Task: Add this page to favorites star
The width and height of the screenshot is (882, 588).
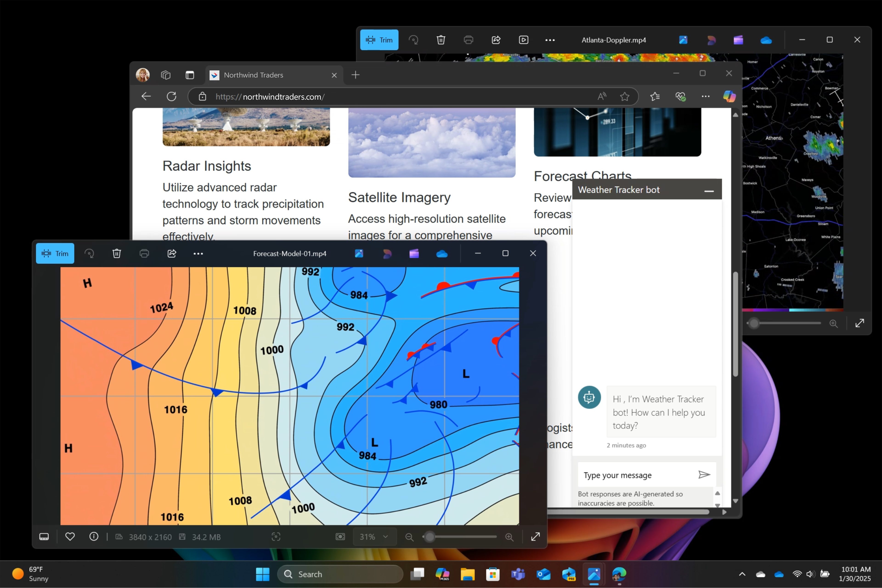Action: tap(624, 97)
